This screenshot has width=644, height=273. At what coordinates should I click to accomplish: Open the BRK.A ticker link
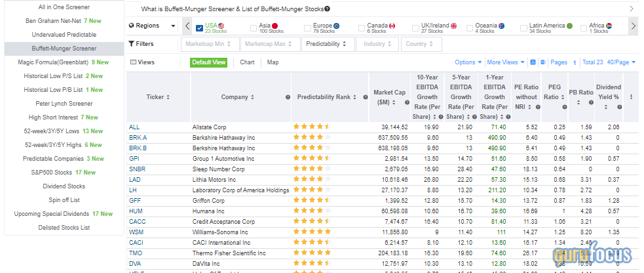pyautogui.click(x=138, y=138)
